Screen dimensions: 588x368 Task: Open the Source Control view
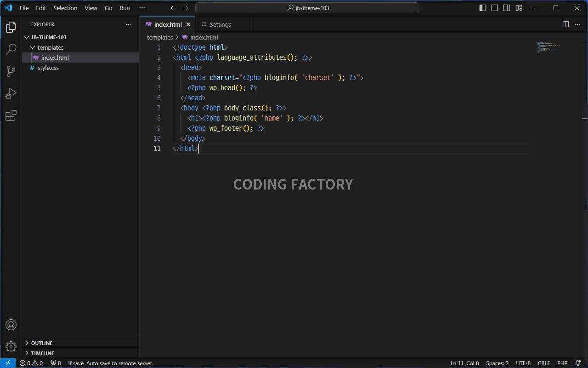[11, 71]
